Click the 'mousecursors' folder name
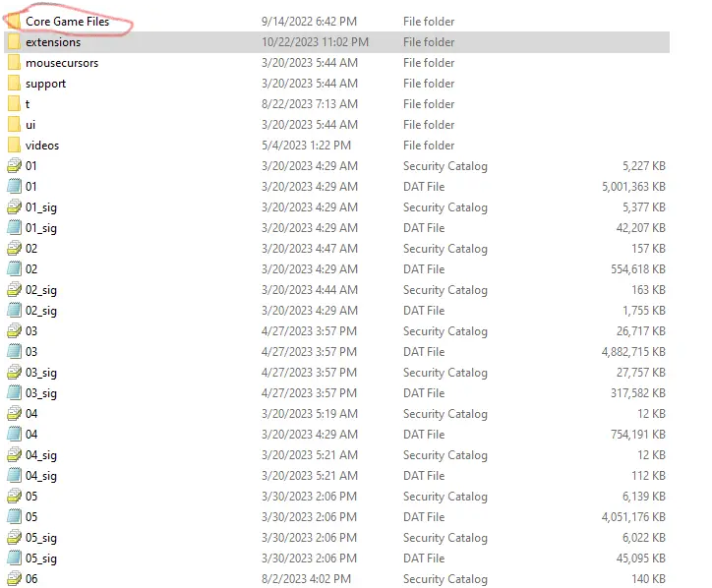The height and width of the screenshot is (588, 712). 62,63
